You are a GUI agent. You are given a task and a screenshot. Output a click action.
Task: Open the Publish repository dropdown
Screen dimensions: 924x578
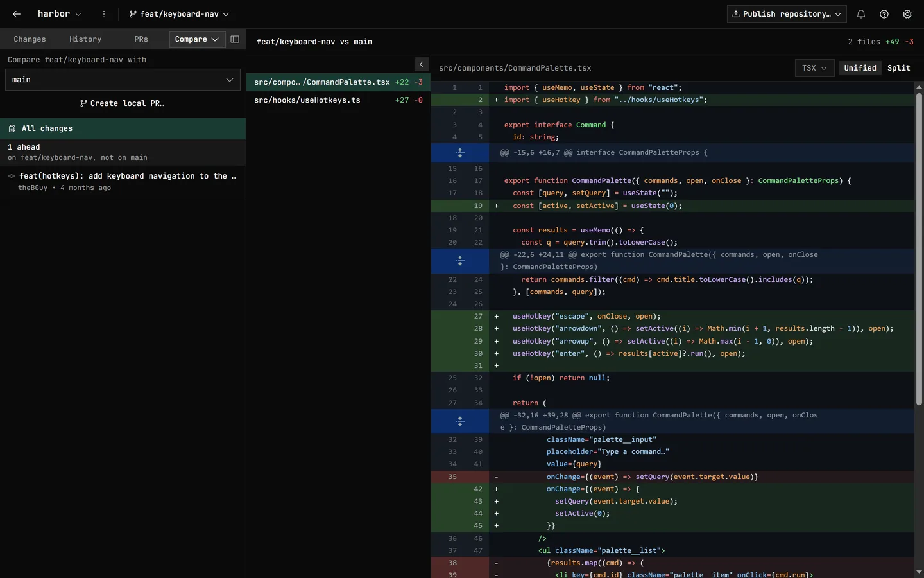[x=787, y=14]
